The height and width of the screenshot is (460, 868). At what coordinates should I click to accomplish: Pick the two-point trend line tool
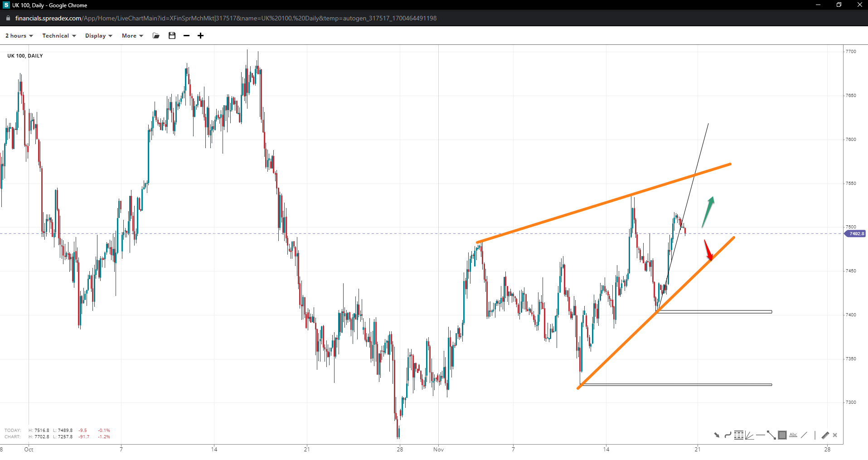click(771, 435)
